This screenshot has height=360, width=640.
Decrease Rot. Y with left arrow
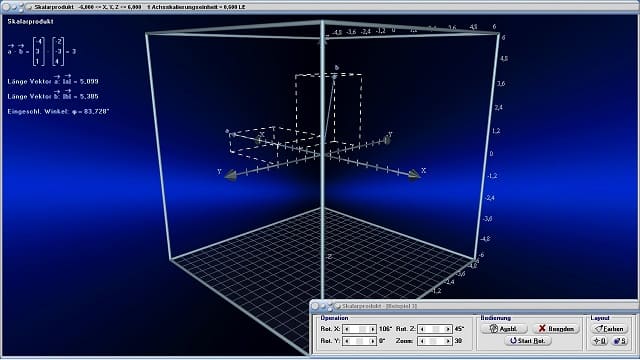click(x=347, y=341)
